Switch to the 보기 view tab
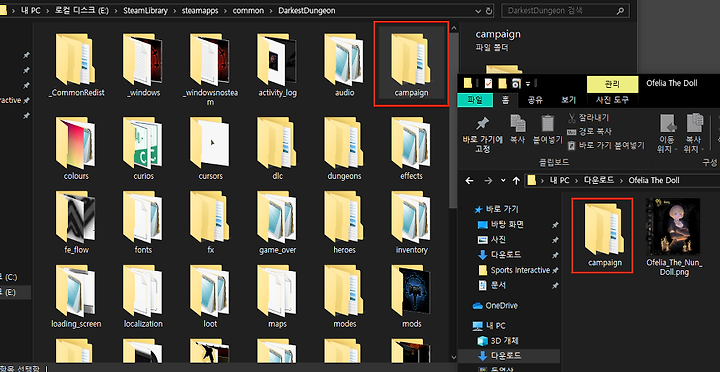The height and width of the screenshot is (372, 720). (x=568, y=100)
